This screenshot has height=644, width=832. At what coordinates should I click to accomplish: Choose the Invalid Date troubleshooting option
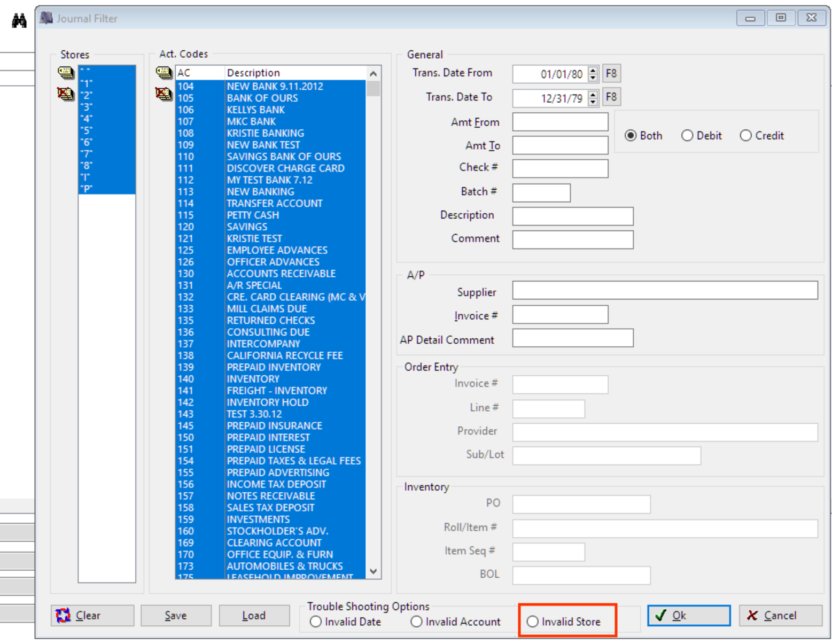point(346,622)
